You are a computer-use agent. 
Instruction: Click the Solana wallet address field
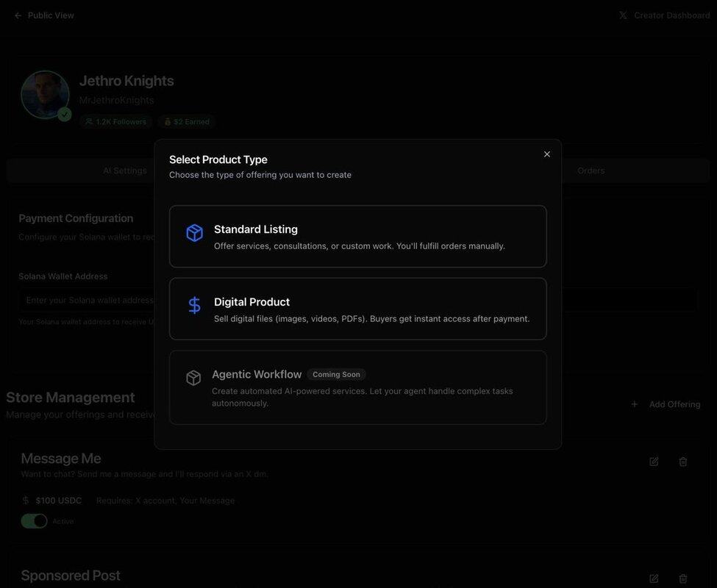(88, 300)
